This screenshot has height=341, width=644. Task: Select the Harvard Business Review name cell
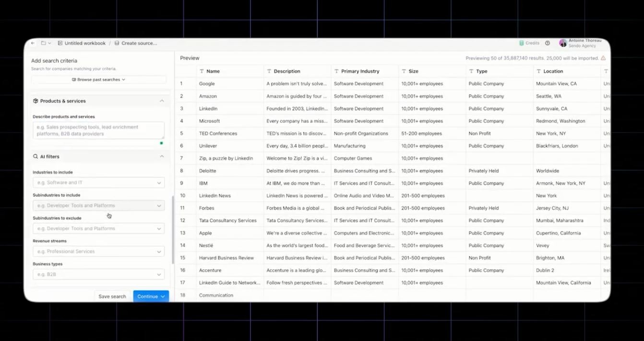pos(230,258)
